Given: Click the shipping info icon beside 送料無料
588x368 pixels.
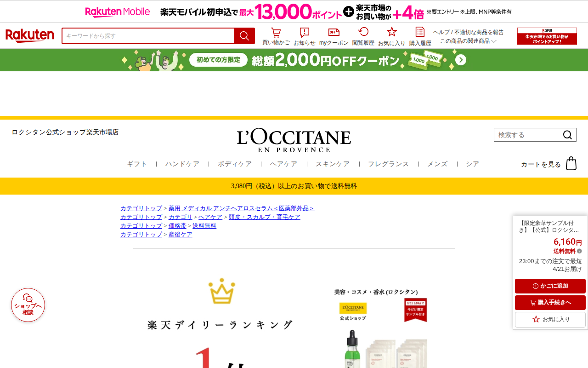Looking at the screenshot, I should 579,251.
